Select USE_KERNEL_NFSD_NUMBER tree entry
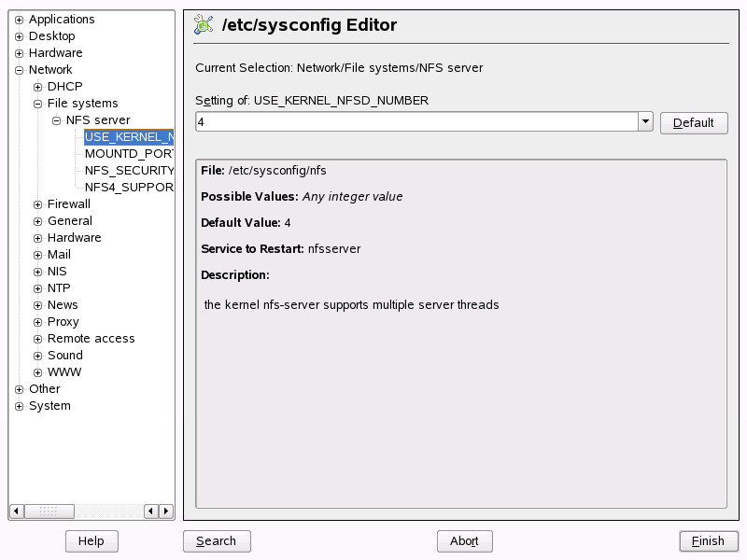Image resolution: width=747 pixels, height=560 pixels. coord(129,136)
